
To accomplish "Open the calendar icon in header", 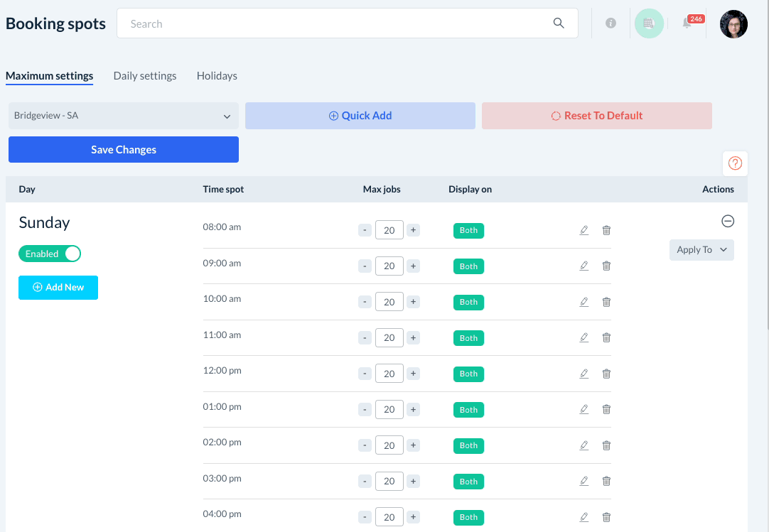I will click(648, 23).
